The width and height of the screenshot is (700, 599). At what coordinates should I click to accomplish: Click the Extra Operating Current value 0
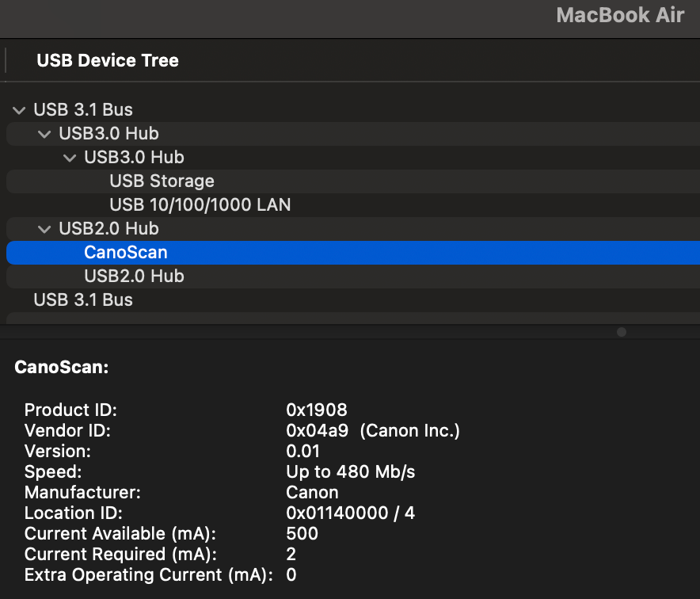(291, 574)
